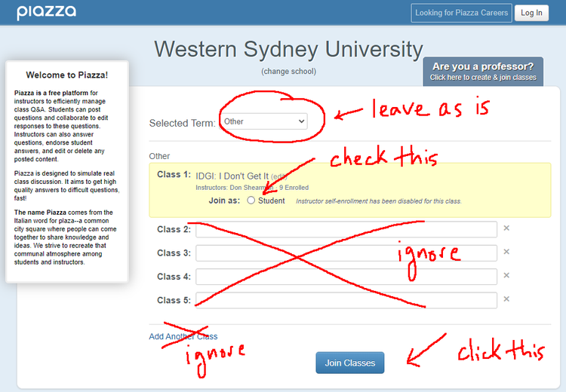Remove the Class 4 row with X
This screenshot has height=392, width=566.
pyautogui.click(x=506, y=276)
